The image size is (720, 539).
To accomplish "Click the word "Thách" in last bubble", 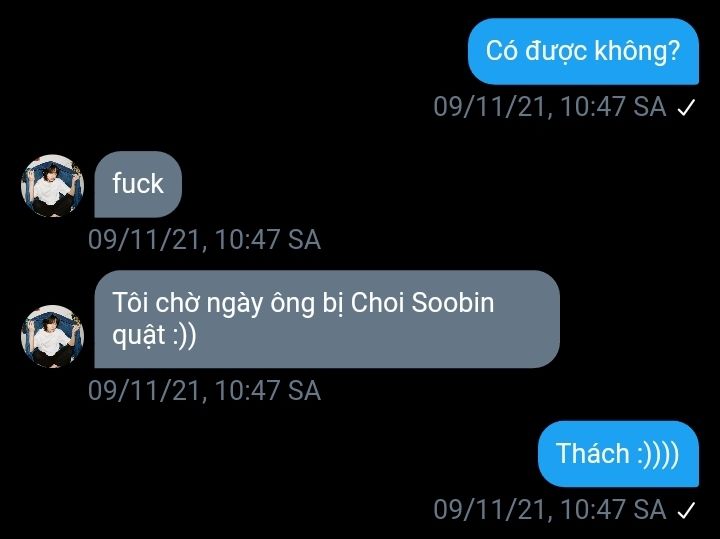I will (x=592, y=454).
